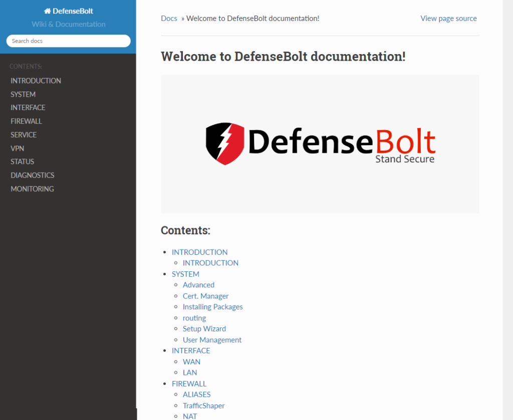Open the Advanced link
The height and width of the screenshot is (420, 513).
pos(198,285)
